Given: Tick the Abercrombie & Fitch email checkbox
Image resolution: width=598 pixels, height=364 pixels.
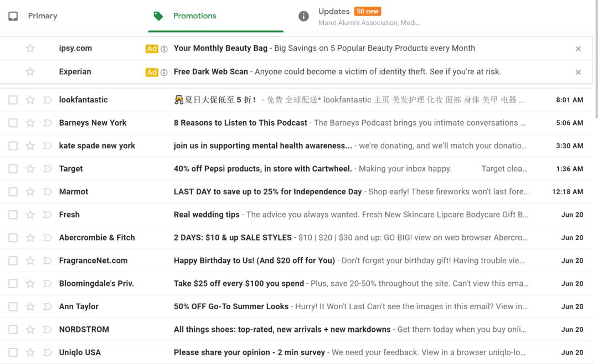Looking at the screenshot, I should (13, 238).
